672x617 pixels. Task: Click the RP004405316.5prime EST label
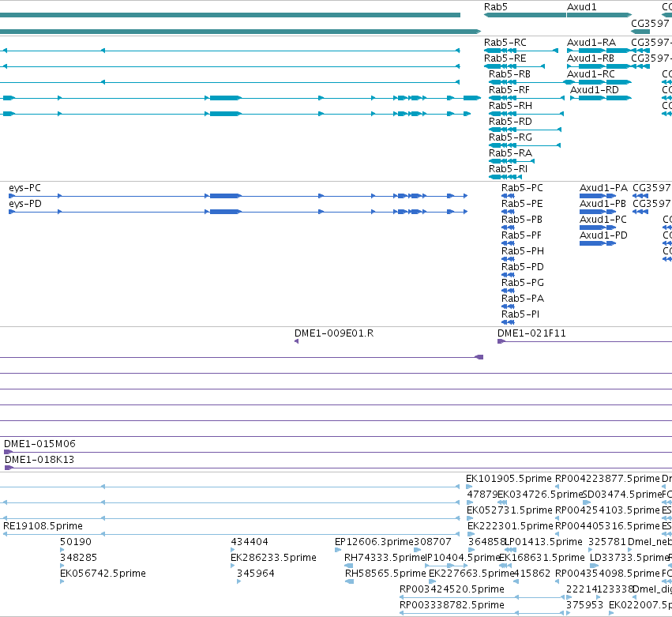click(607, 526)
